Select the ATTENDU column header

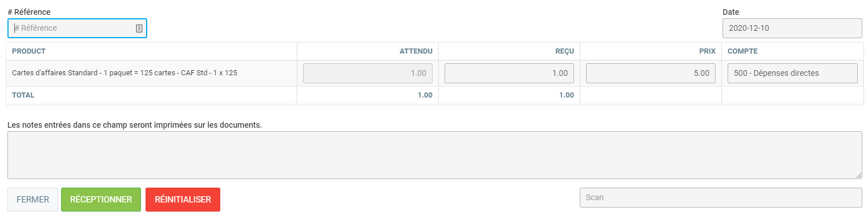[x=415, y=51]
